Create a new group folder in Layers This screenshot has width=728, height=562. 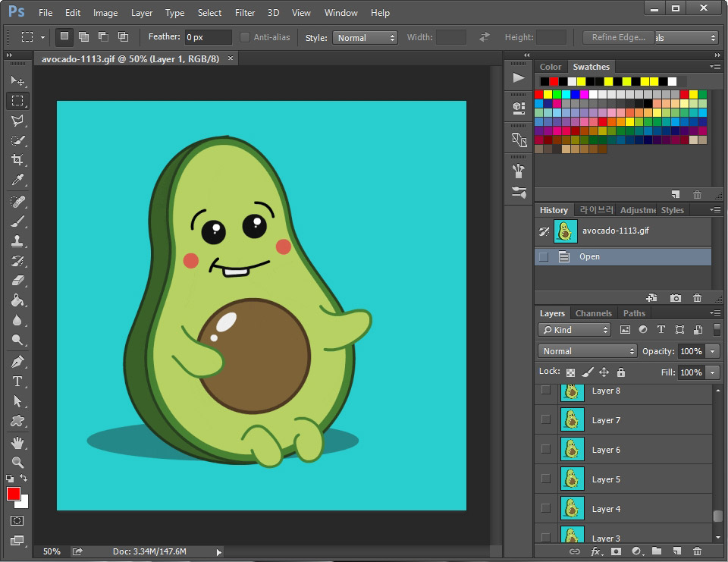[x=657, y=551]
